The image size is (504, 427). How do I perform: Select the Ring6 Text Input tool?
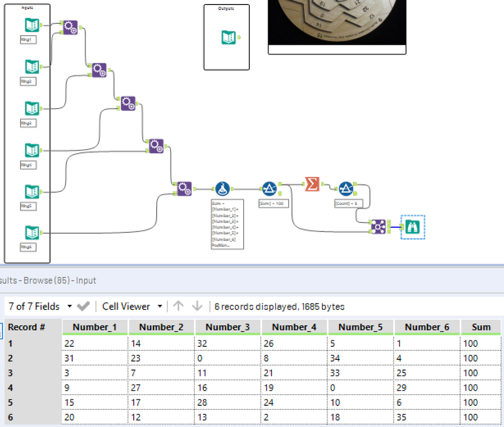32,232
